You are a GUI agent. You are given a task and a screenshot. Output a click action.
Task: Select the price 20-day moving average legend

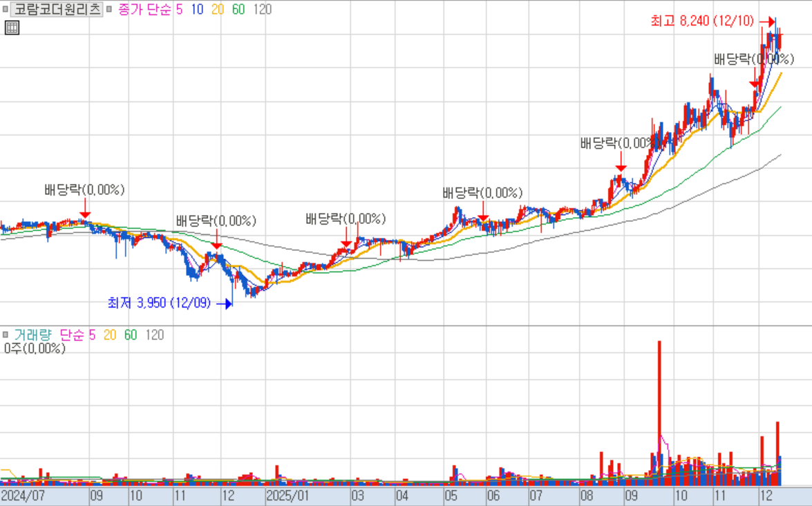tap(218, 10)
